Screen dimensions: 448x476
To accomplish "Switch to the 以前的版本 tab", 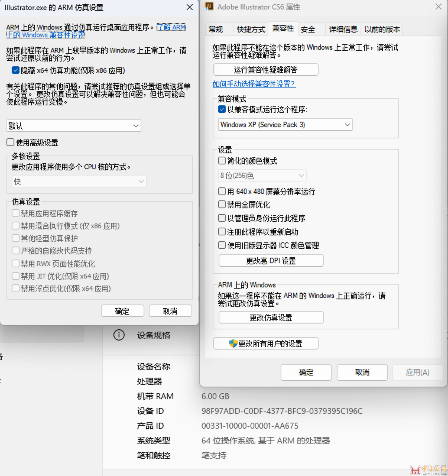I will point(382,29).
